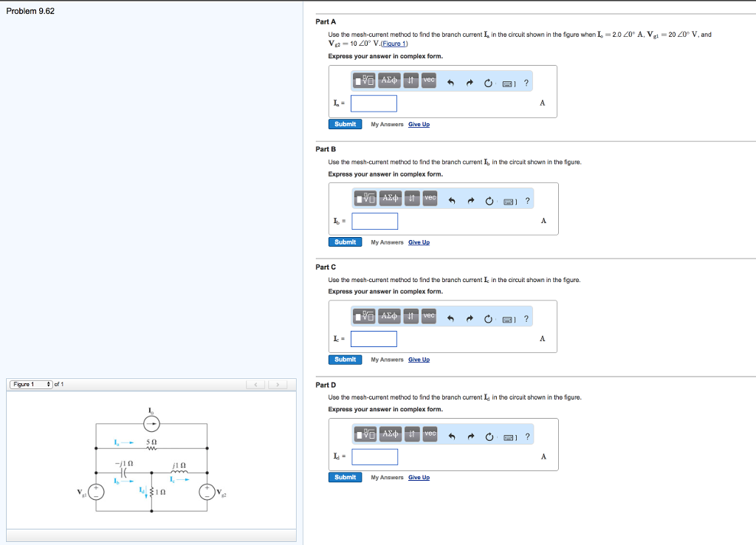Submit the answer for Part D
Viewport: 756px width, 545px height.
click(x=344, y=477)
